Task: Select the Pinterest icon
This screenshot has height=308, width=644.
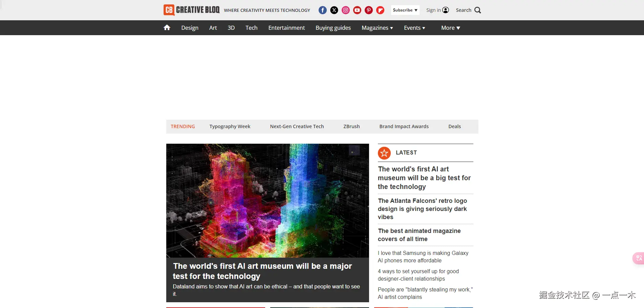Action: [x=368, y=10]
